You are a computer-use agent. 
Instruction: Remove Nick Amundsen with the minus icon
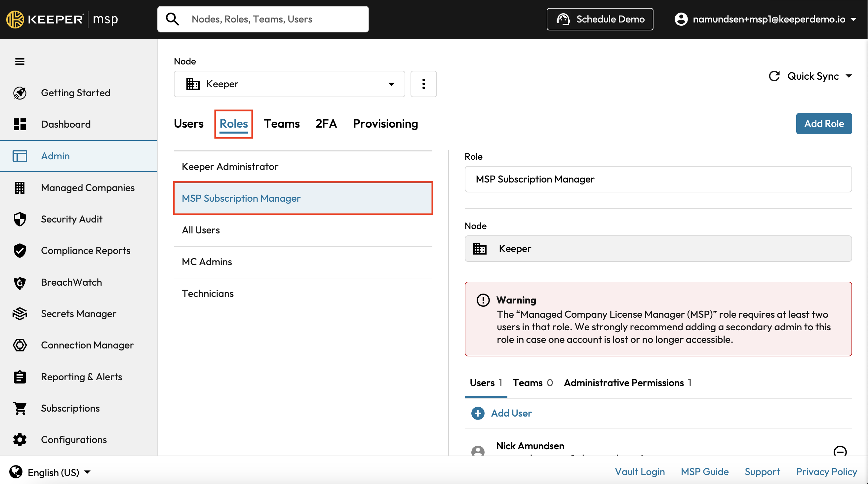click(839, 451)
